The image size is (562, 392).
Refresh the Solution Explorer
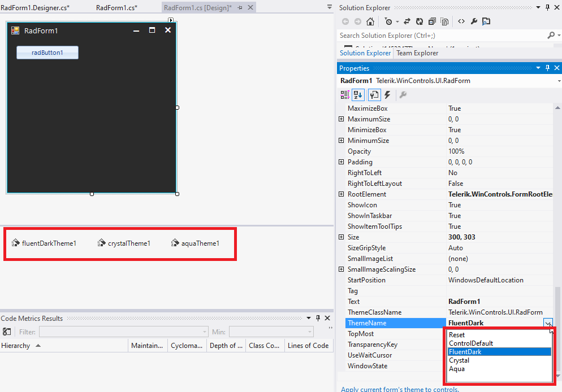420,21
